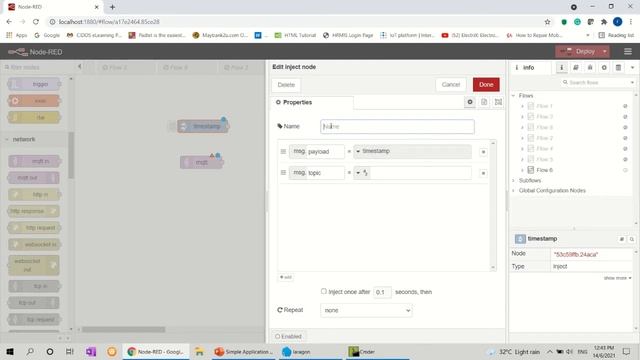640x360 pixels.
Task: Select the exec node in the palette
Action: tap(34, 101)
